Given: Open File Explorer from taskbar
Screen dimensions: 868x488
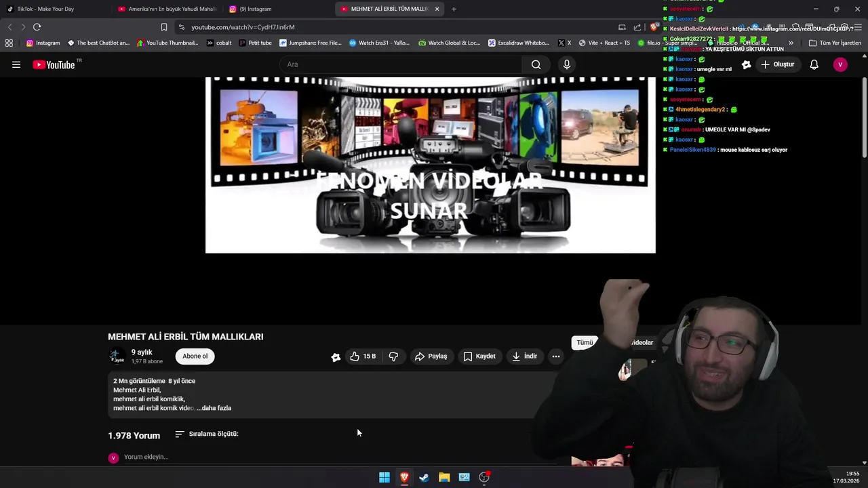Looking at the screenshot, I should 444,477.
